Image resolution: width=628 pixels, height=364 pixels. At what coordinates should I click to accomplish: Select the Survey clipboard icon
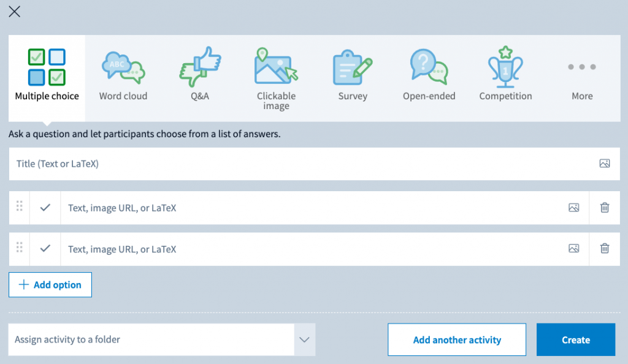click(x=353, y=67)
